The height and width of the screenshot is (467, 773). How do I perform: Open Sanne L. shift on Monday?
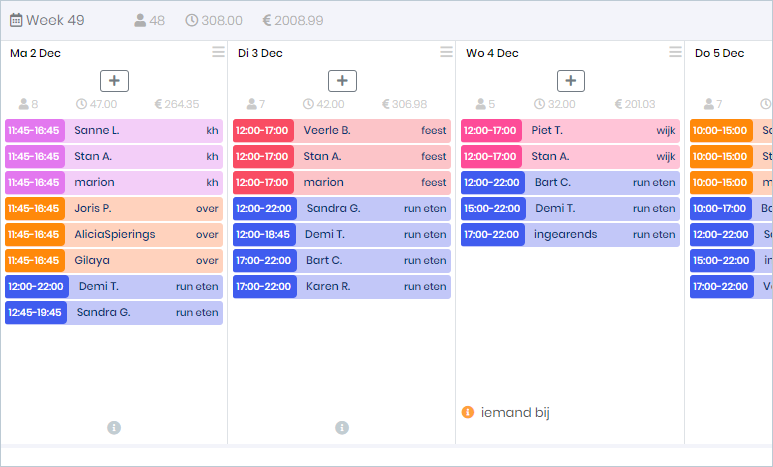pyautogui.click(x=140, y=130)
